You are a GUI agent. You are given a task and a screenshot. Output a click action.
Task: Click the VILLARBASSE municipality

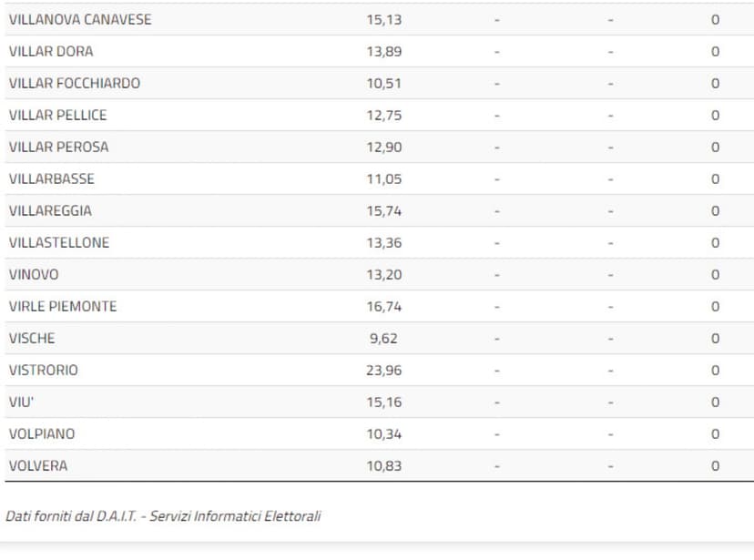51,178
